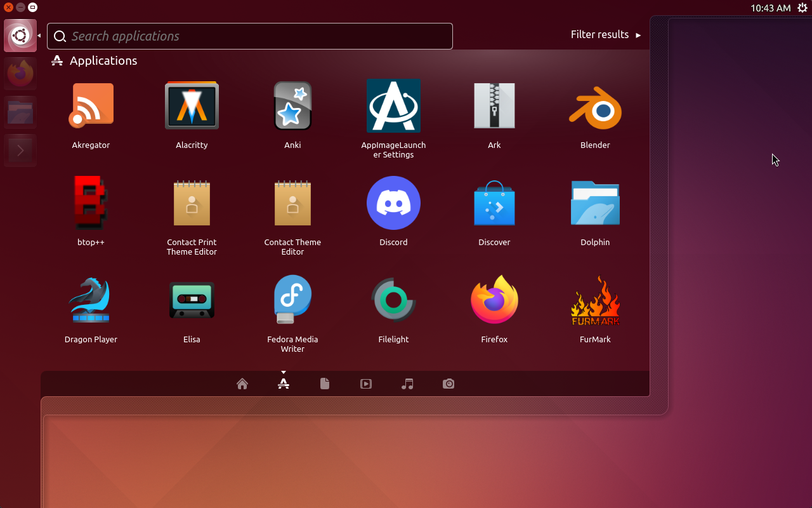The height and width of the screenshot is (508, 812).
Task: Click the terminal icon in the launcher
Action: pyautogui.click(x=20, y=150)
